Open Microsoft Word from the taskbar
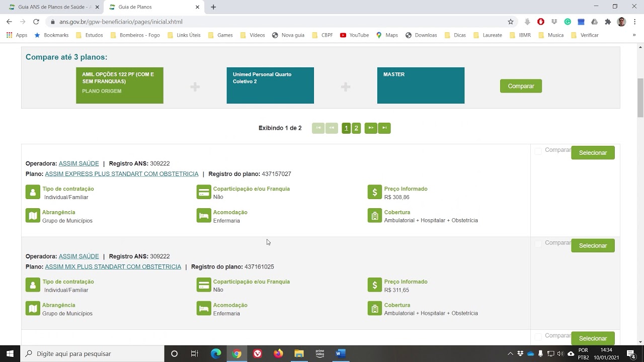The width and height of the screenshot is (644, 362). click(340, 353)
